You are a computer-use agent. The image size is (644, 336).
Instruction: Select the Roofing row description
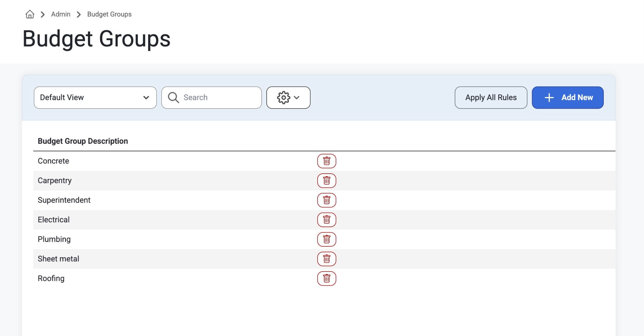coord(51,278)
